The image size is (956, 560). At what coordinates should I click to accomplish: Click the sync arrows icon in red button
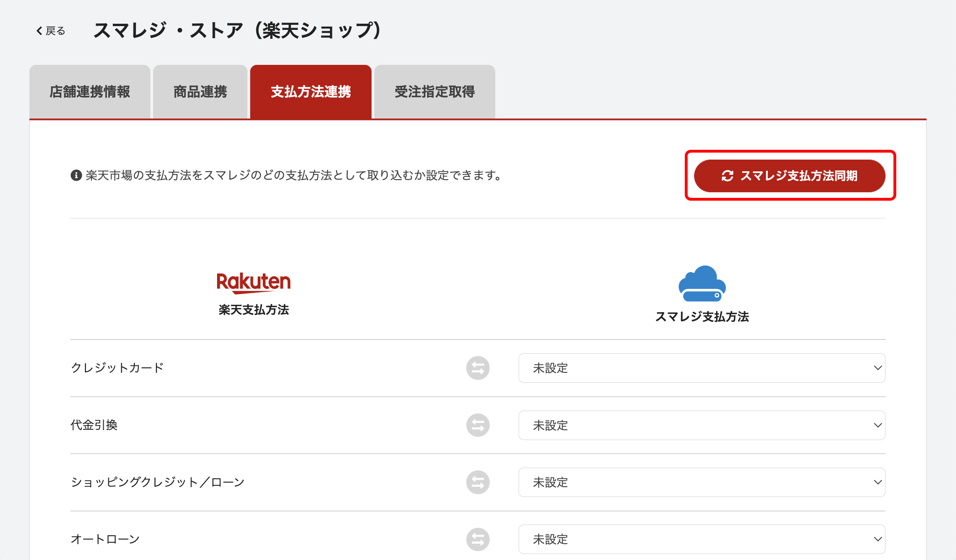[727, 176]
